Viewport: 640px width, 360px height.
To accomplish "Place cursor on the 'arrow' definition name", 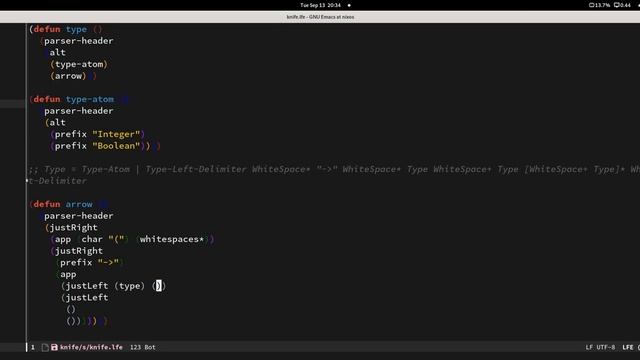I will point(79,204).
